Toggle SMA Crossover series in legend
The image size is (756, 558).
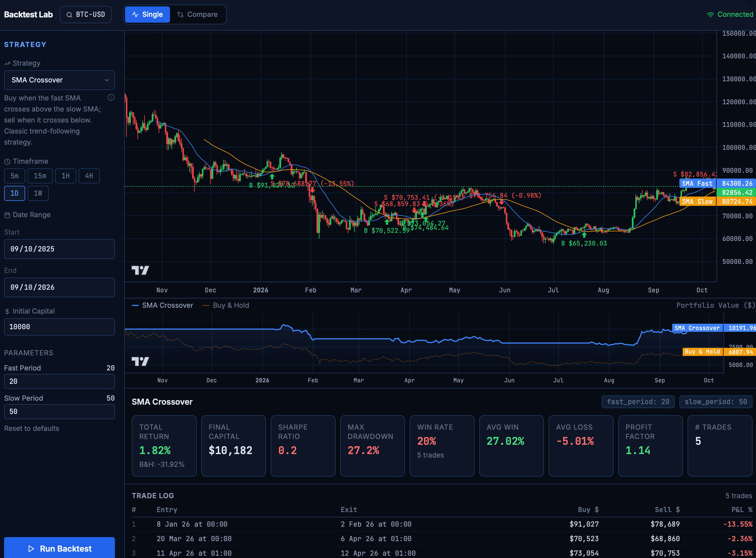click(162, 305)
